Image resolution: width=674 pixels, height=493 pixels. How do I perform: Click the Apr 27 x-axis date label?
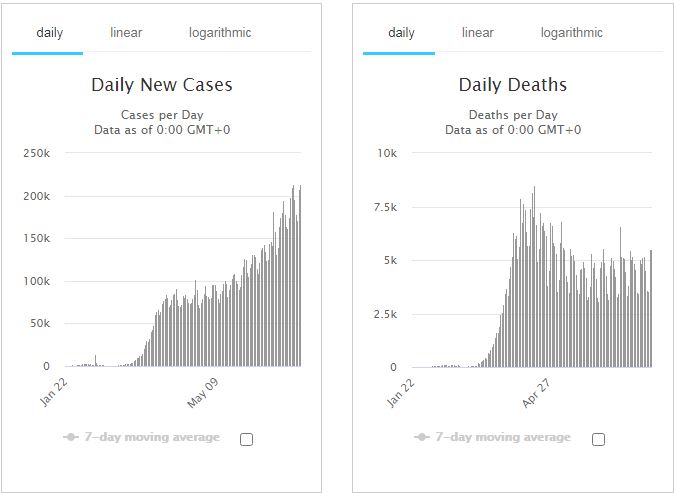coord(537,391)
